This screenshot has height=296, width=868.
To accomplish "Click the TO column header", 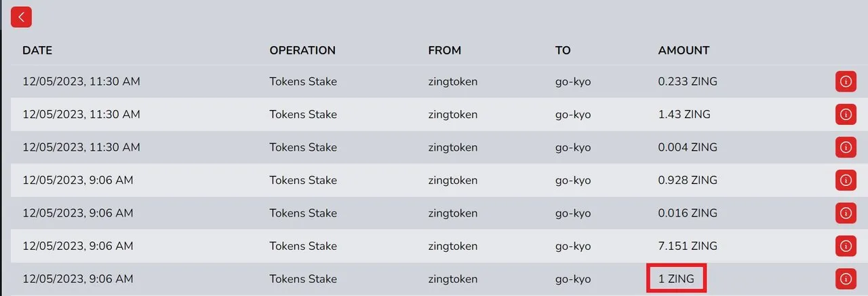I will coord(563,50).
